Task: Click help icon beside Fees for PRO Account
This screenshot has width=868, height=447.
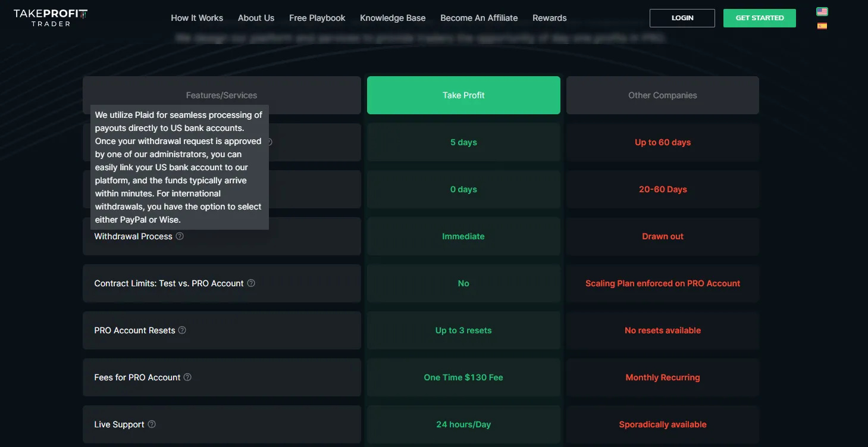Action: pyautogui.click(x=187, y=377)
